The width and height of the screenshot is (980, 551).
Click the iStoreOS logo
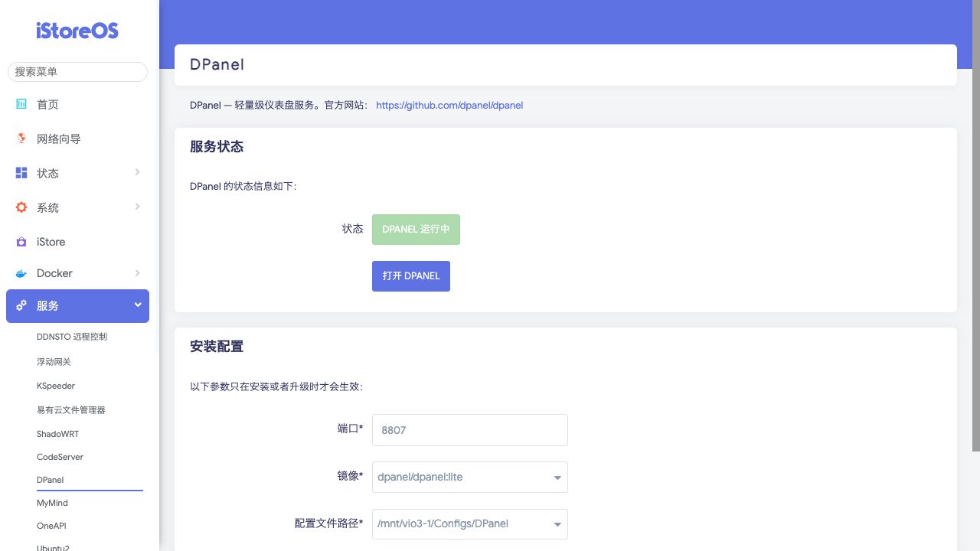(x=77, y=31)
